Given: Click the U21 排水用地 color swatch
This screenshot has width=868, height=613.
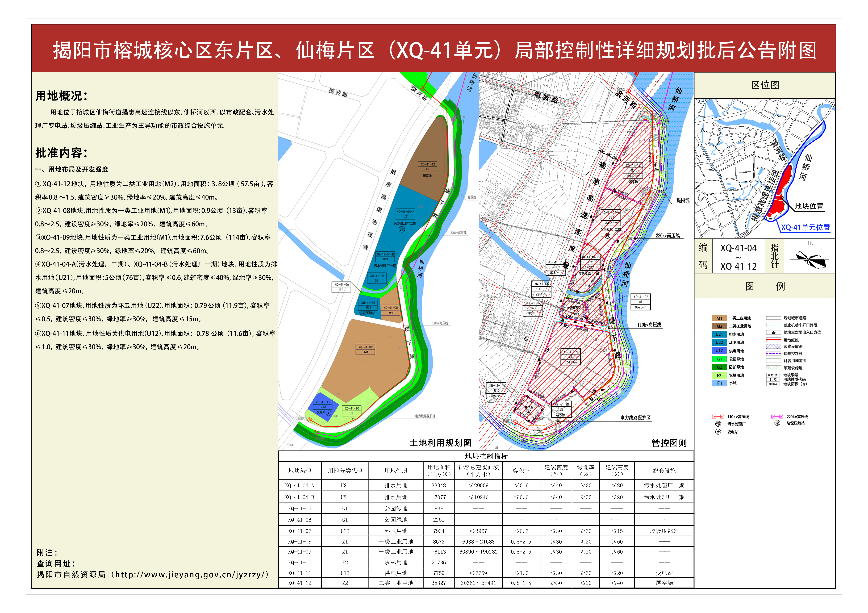Looking at the screenshot, I should pyautogui.click(x=719, y=334).
